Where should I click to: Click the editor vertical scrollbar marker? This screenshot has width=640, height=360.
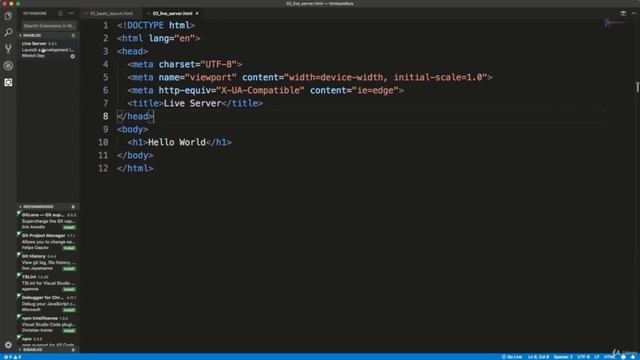[x=637, y=87]
